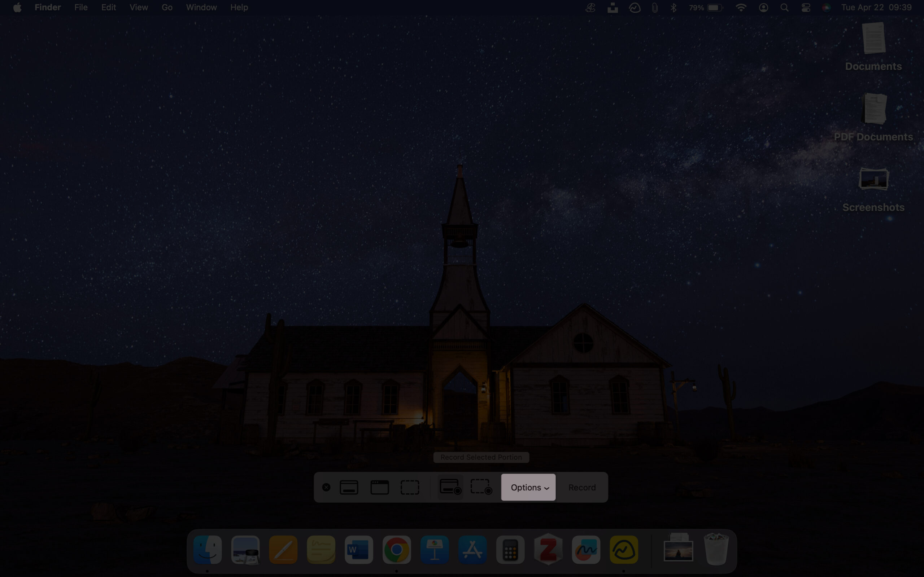Open Control Center in the menu bar
Image resolution: width=924 pixels, height=577 pixels.
806,7
